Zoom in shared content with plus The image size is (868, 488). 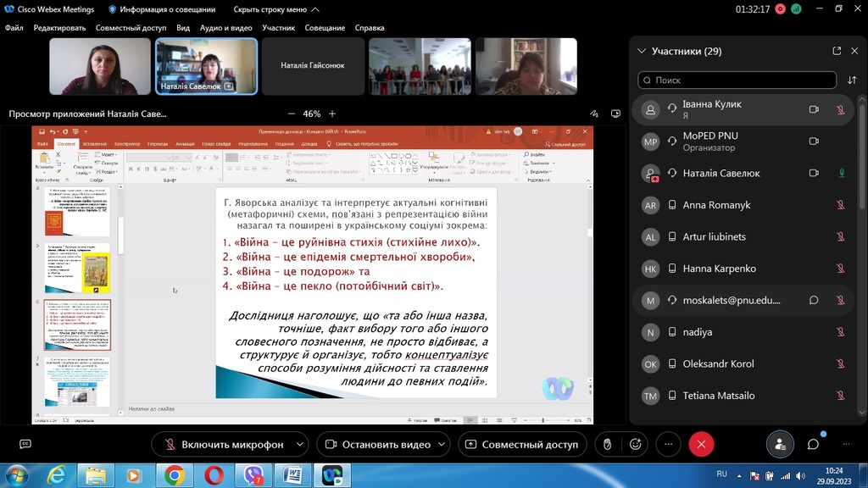coord(332,114)
